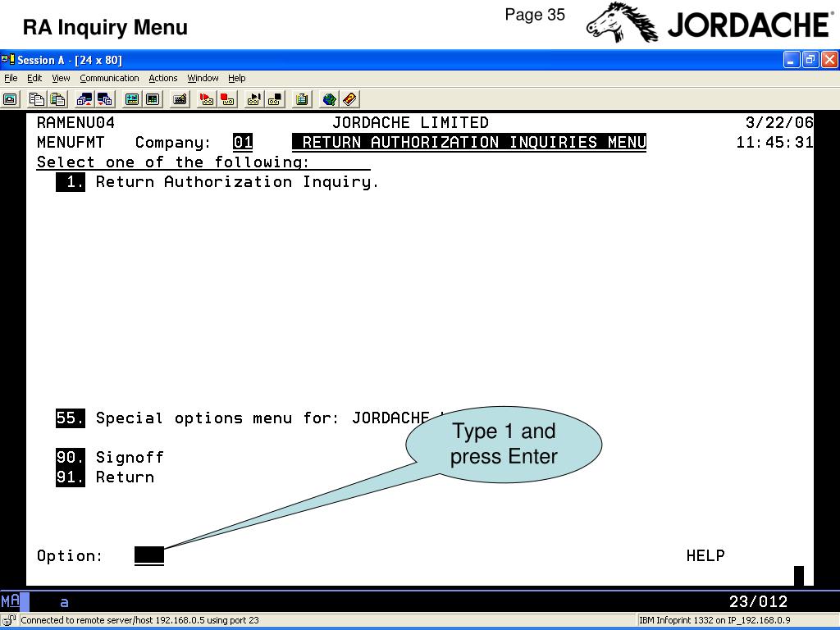Click the Quit Playing Macro icon
The image size is (840, 630).
click(275, 99)
